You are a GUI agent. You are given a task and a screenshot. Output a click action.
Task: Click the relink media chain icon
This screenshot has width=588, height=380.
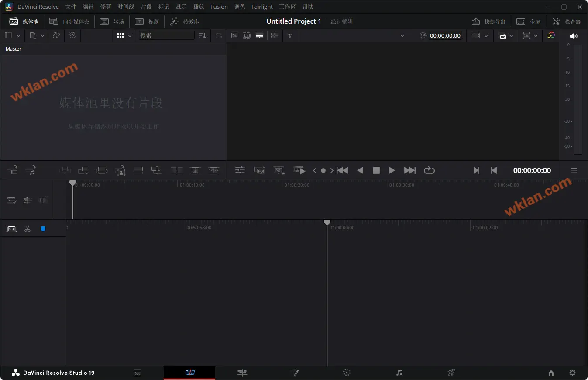pos(72,35)
